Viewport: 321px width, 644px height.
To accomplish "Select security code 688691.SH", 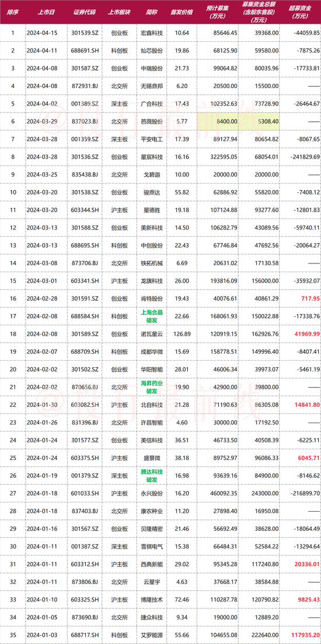I will [85, 50].
